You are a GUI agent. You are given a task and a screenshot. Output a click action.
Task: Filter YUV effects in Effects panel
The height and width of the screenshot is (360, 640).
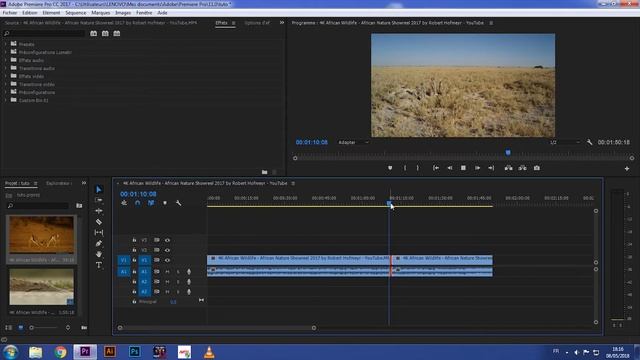point(117,33)
